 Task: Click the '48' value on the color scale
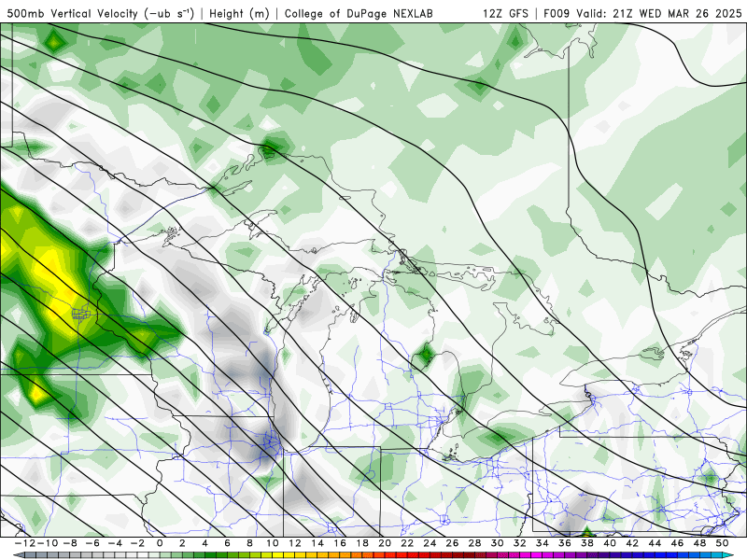(x=699, y=543)
